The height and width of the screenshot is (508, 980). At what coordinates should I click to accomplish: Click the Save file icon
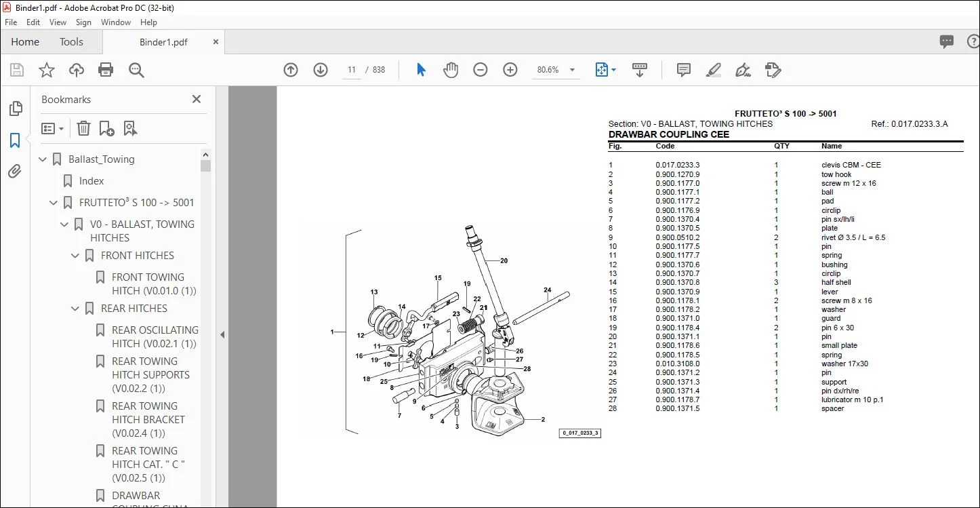[17, 70]
